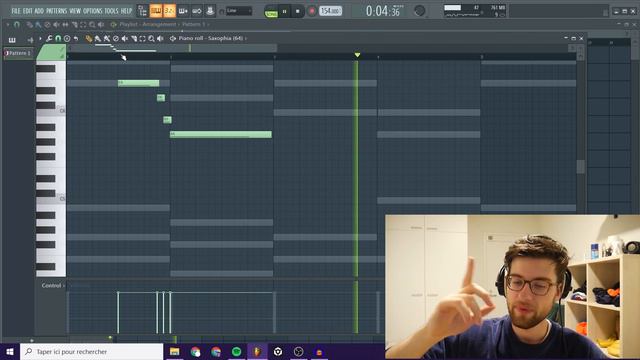Click the piano roll plus cross icon
This screenshot has height=360, width=640.
click(31, 40)
